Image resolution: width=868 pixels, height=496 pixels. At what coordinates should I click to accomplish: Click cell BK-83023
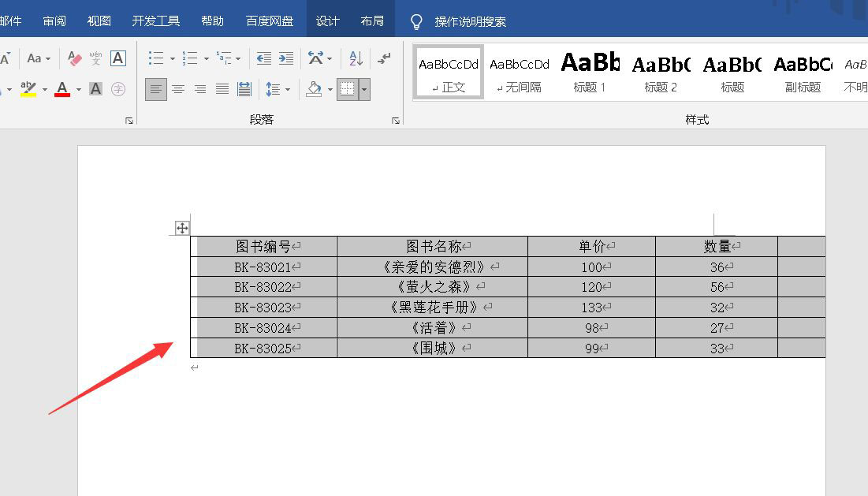coord(263,308)
